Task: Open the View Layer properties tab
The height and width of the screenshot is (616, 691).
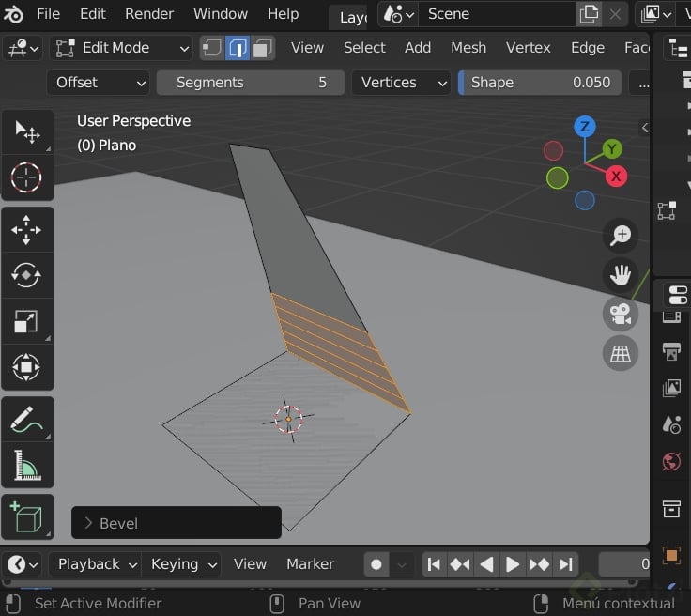Action: (671, 388)
